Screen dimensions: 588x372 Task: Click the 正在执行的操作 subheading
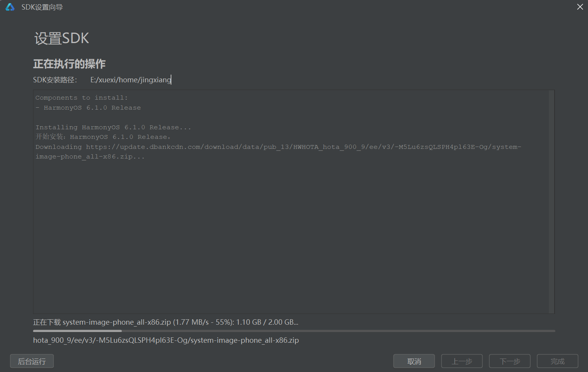(69, 64)
